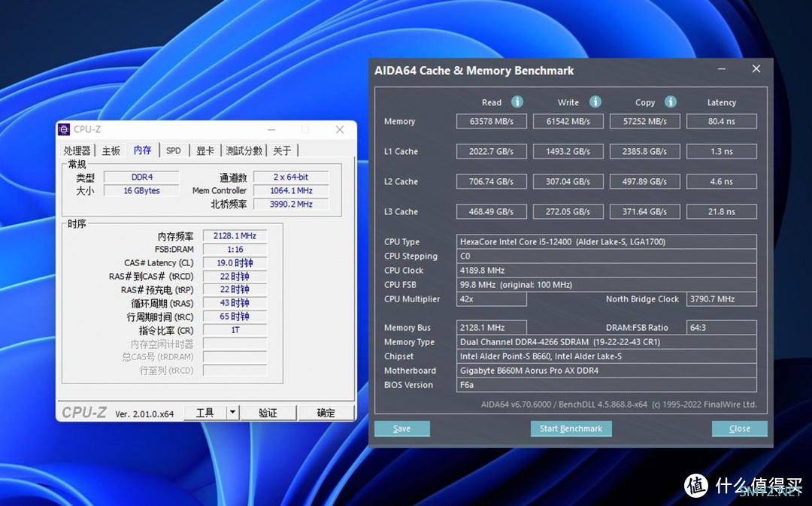Click the Memory Copy value 57252 MB/s
Viewport: 812px width, 506px height.
pyautogui.click(x=645, y=121)
